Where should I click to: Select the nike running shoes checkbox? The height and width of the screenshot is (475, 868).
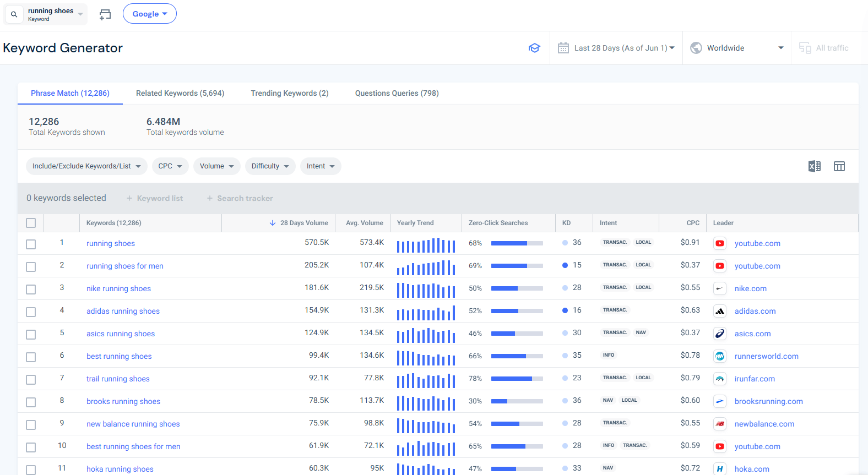coord(31,290)
